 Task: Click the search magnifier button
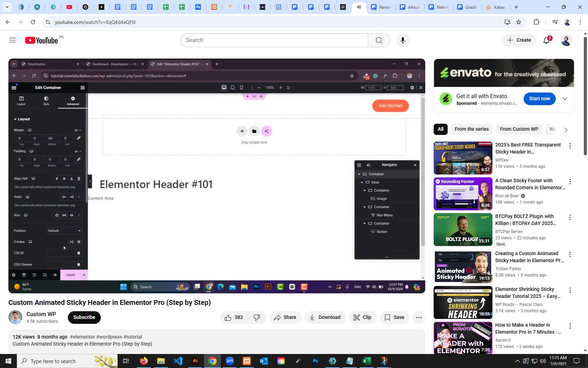pyautogui.click(x=379, y=40)
